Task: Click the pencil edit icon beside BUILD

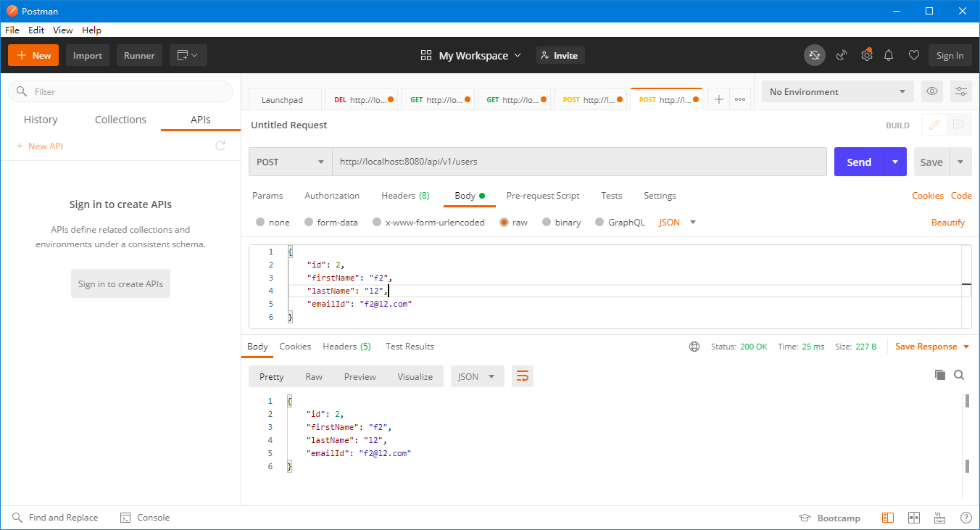Action: (x=934, y=125)
